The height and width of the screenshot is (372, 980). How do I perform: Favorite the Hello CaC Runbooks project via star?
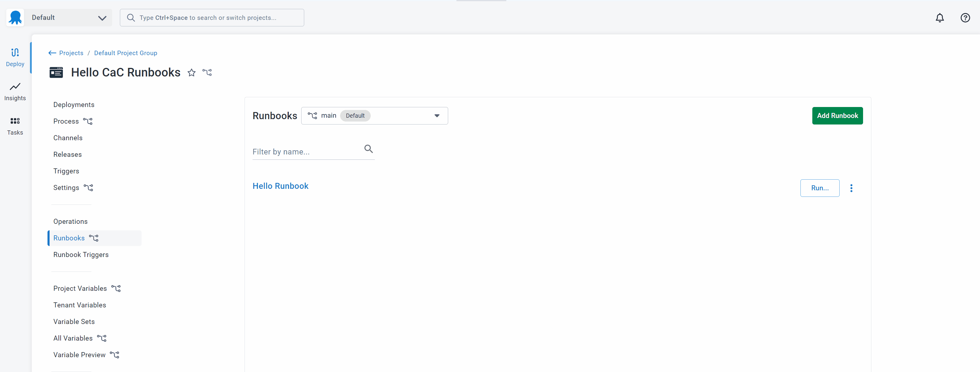coord(191,73)
